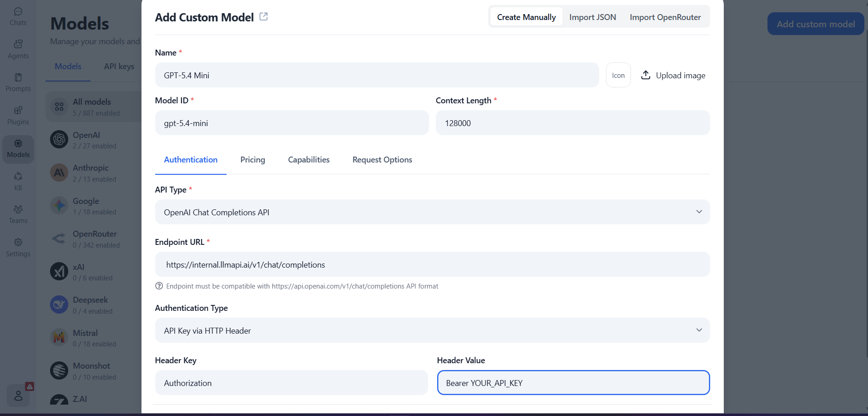Click the Header Value field
868x416 pixels.
click(x=573, y=383)
